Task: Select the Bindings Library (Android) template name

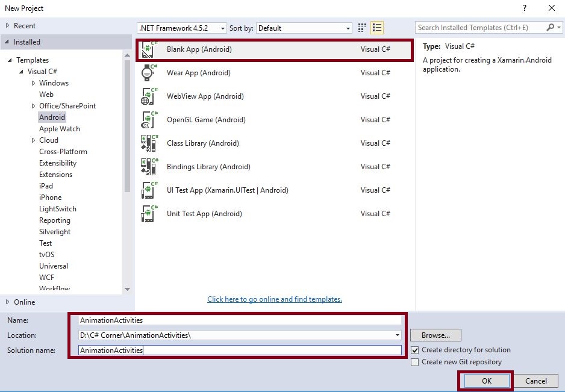Action: (x=208, y=166)
